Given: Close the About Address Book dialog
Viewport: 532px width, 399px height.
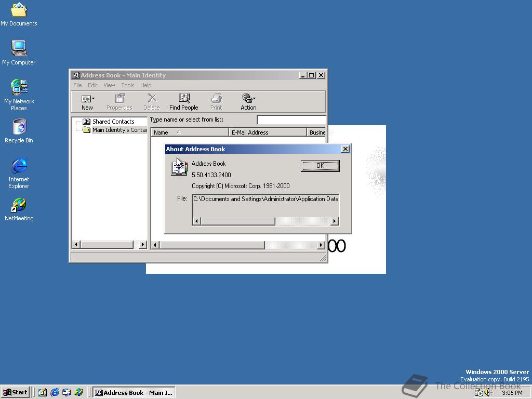Looking at the screenshot, I should coord(345,149).
